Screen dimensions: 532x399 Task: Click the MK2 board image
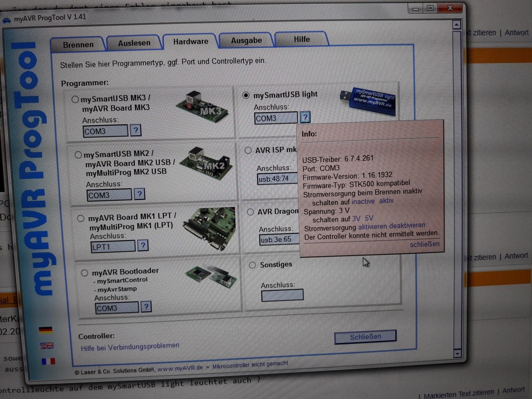tap(205, 163)
